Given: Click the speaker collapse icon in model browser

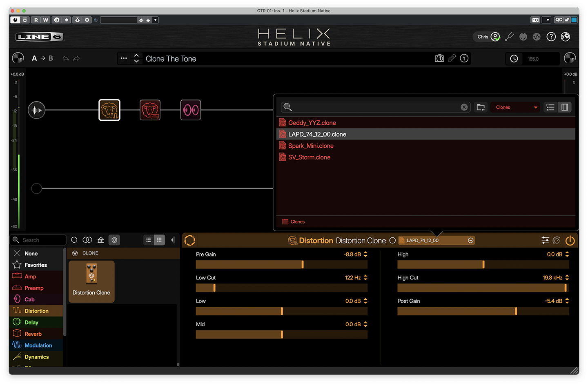Looking at the screenshot, I should (173, 240).
